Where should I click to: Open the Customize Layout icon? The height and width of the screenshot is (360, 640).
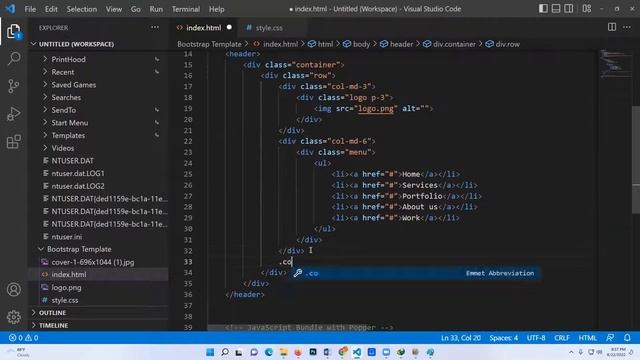[587, 9]
